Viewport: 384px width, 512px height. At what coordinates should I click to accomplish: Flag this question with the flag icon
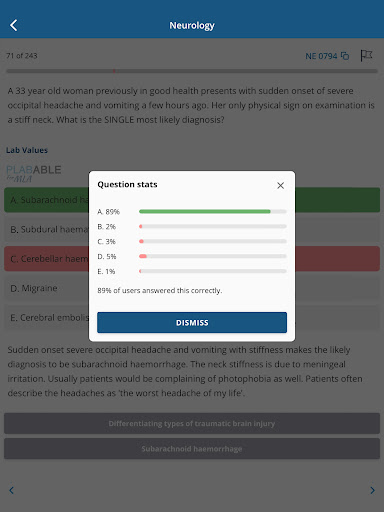point(366,56)
